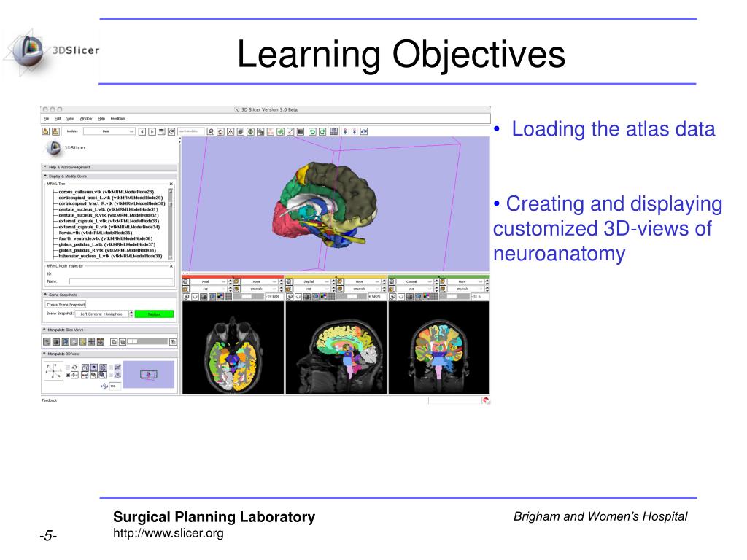
Task: Open the Axial orientation dropdown in the red slice
Action: (209, 282)
